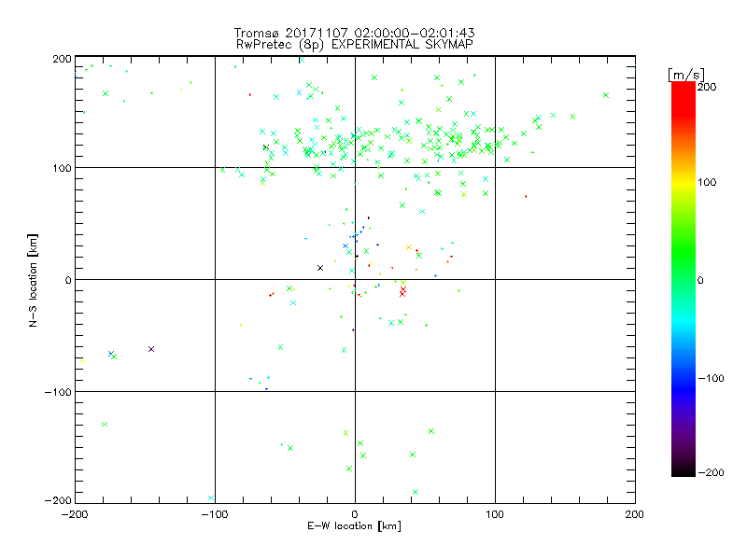Click the '[m/s]' colorbar unit label
Image resolution: width=747 pixels, height=560 pixels.
point(685,75)
